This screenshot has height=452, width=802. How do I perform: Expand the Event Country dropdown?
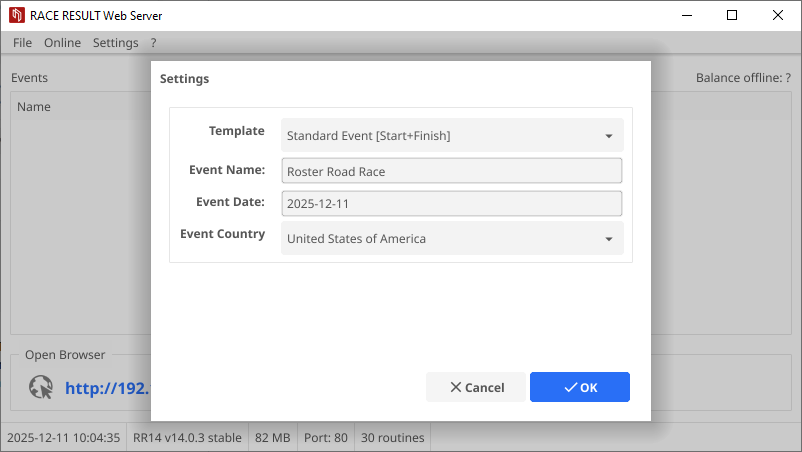(452, 238)
